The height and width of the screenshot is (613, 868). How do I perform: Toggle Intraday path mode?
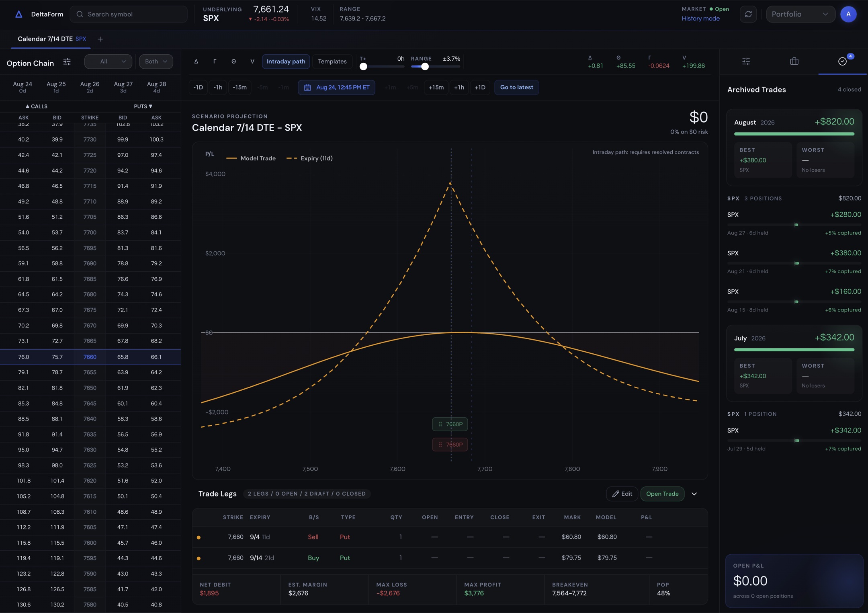286,62
